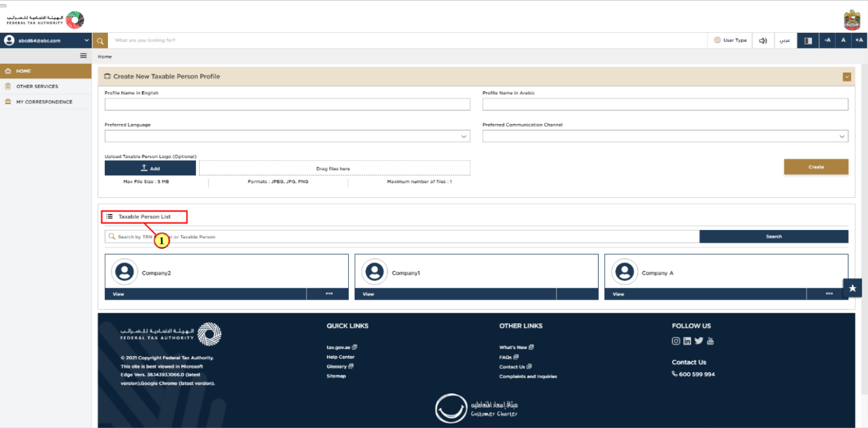Click the gold search magnifier icon
Screen dimensions: 868x428
(101, 40)
